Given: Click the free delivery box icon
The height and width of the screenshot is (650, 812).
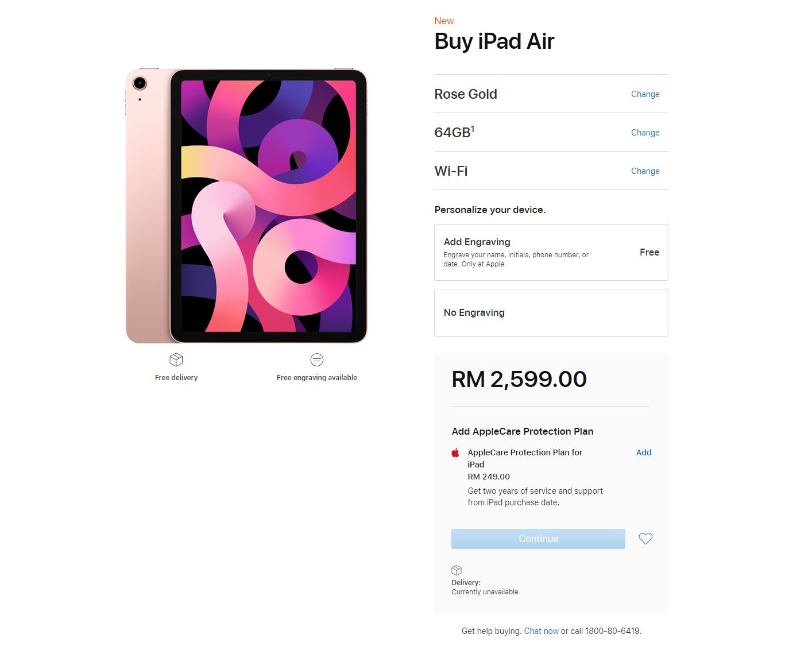Looking at the screenshot, I should point(176,360).
